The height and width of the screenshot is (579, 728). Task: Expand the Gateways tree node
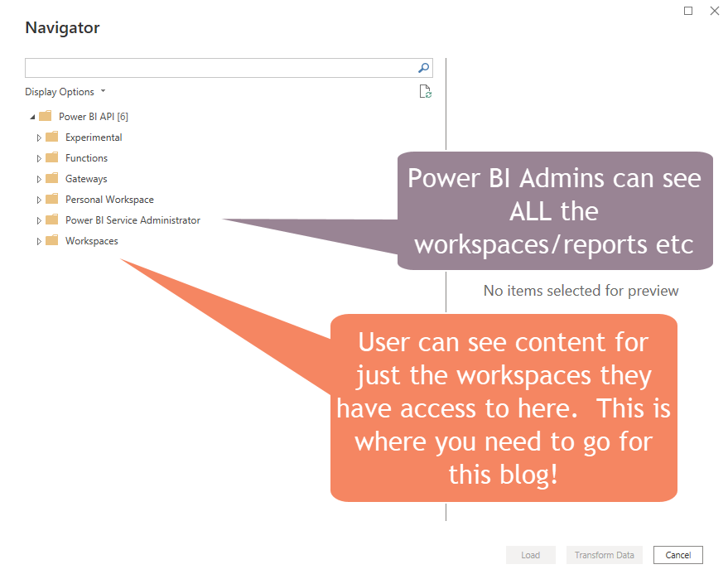(39, 178)
